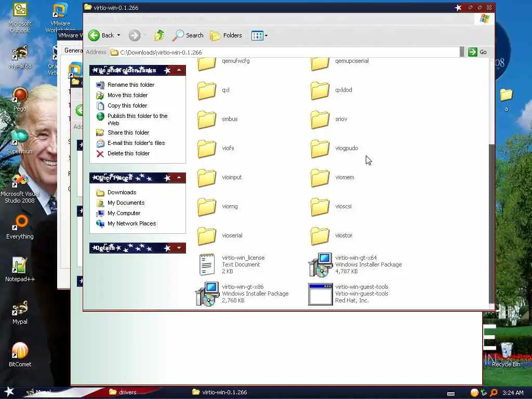Switch to drivers taskbar window

pyautogui.click(x=123, y=392)
